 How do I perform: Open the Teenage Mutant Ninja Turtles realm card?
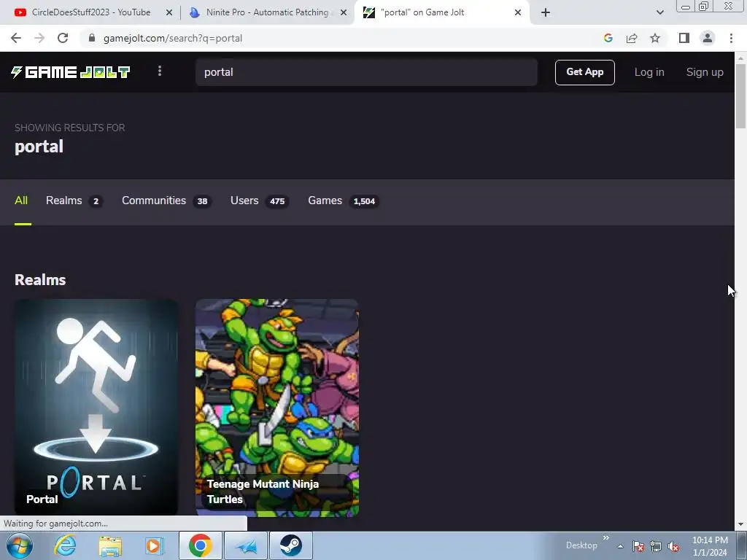276,408
